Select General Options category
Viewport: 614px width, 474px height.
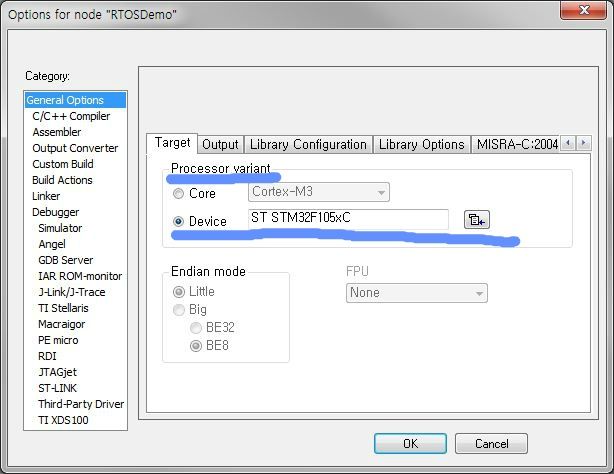[75, 100]
